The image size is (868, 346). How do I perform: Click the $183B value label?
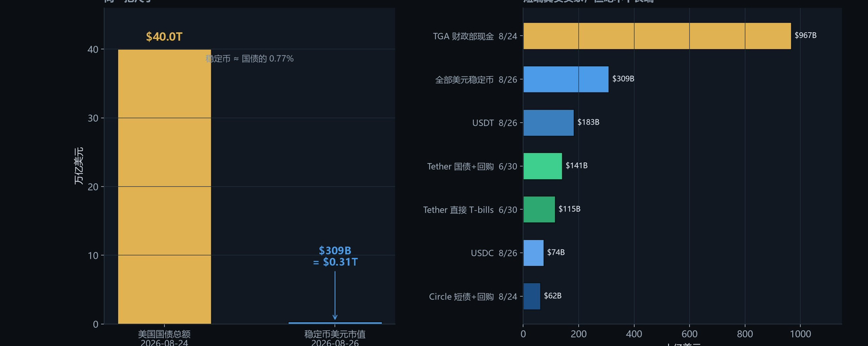click(588, 122)
